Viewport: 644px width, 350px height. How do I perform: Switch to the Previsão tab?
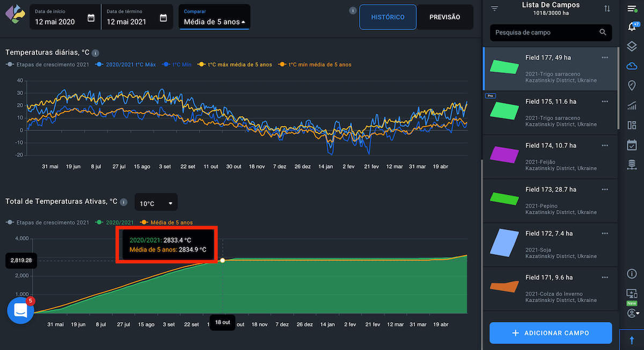(445, 17)
